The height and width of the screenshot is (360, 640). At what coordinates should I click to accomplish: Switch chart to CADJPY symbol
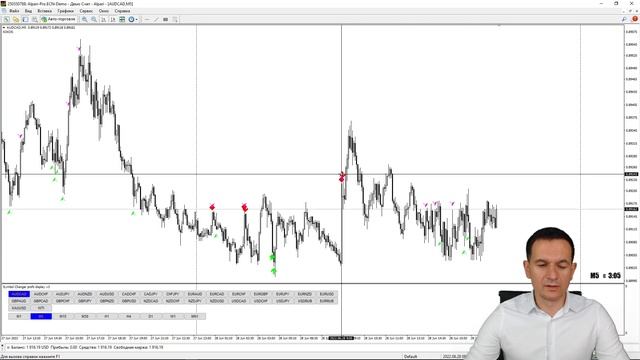[151, 294]
